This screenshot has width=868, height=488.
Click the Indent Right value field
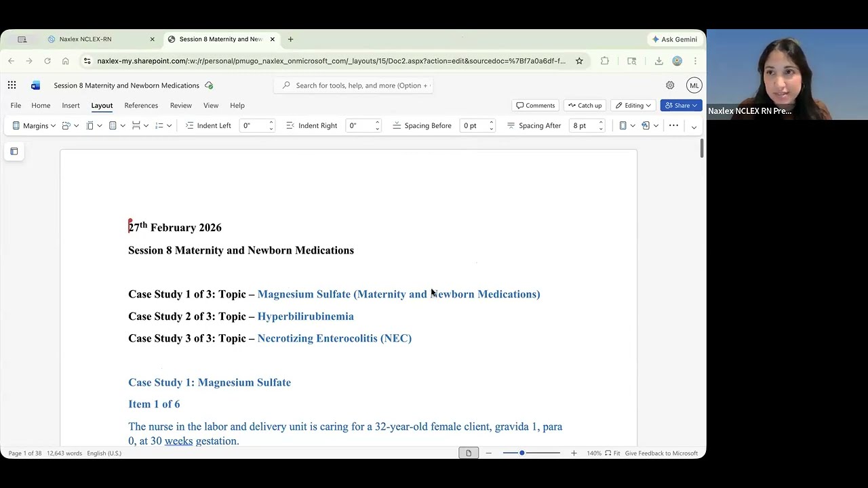click(359, 125)
